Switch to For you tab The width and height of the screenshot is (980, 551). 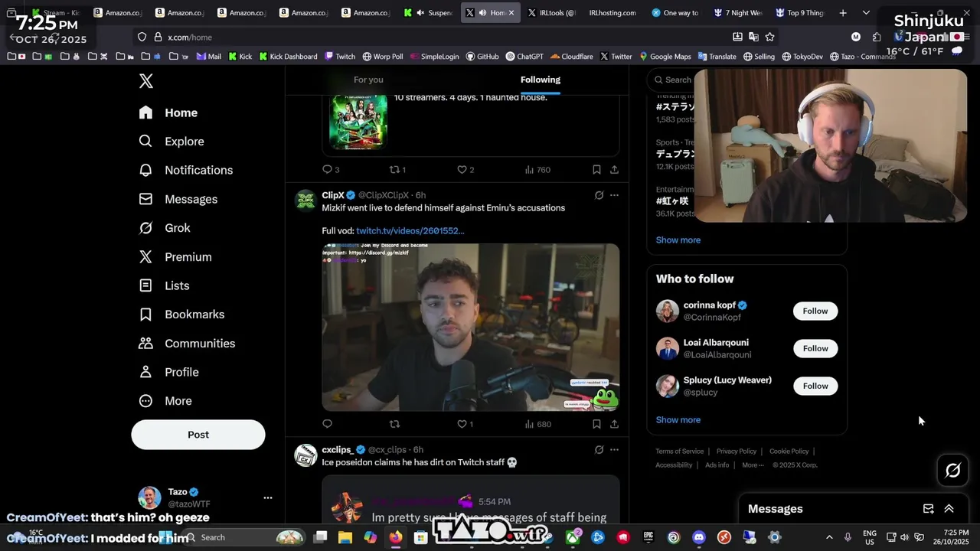(x=368, y=80)
